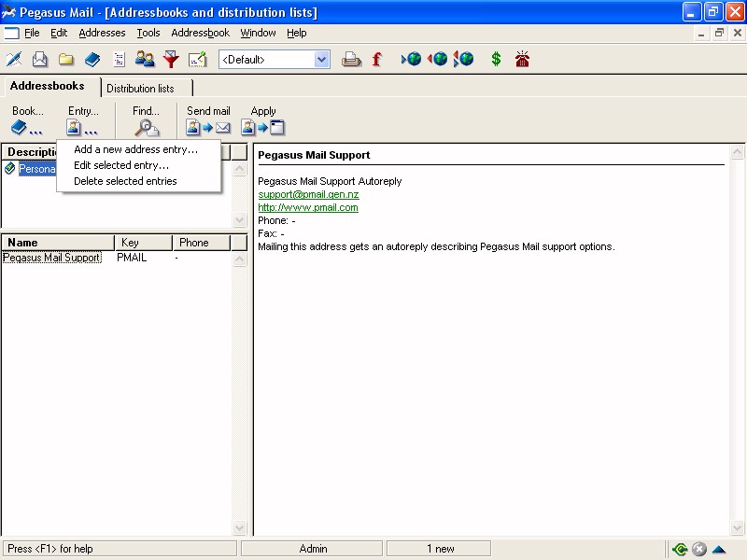Screen dimensions: 747x560
Task: Open the Window menu
Action: (258, 33)
